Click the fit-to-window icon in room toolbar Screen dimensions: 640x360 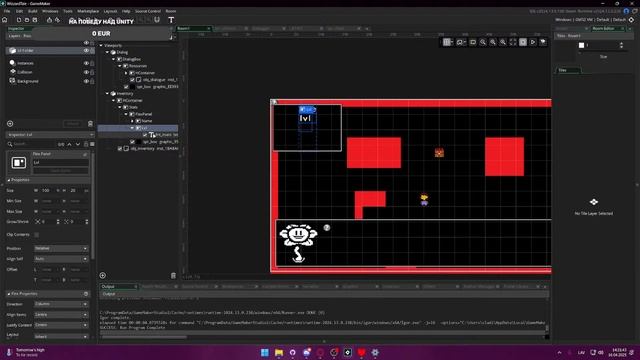[x=513, y=42]
